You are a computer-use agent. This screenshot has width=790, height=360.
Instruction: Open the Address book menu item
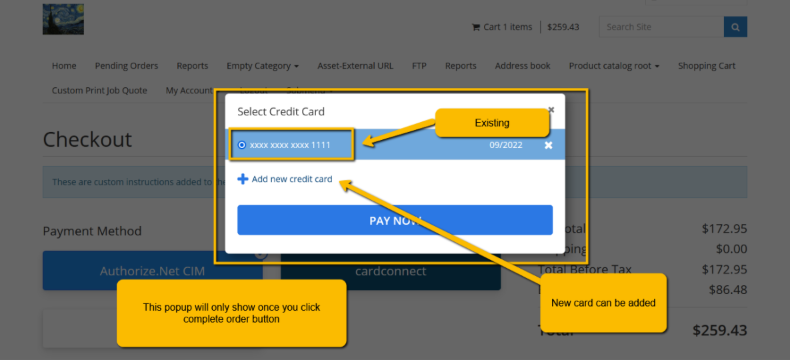(x=522, y=66)
